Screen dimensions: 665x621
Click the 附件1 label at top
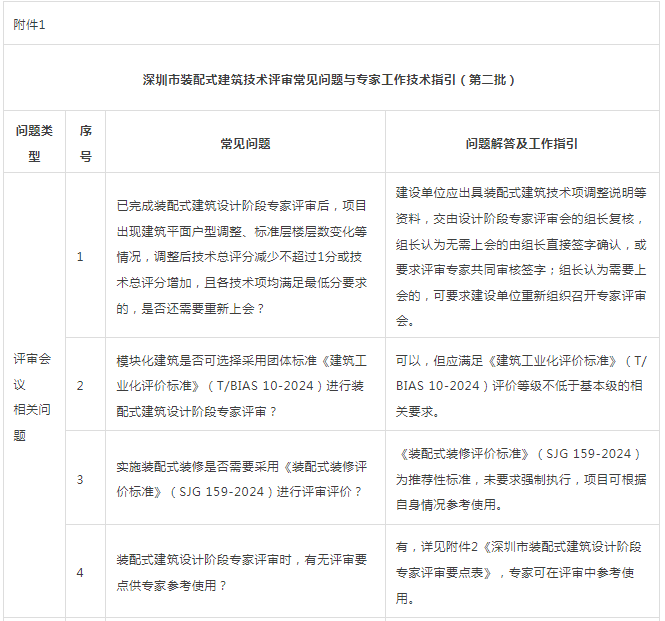[29, 24]
